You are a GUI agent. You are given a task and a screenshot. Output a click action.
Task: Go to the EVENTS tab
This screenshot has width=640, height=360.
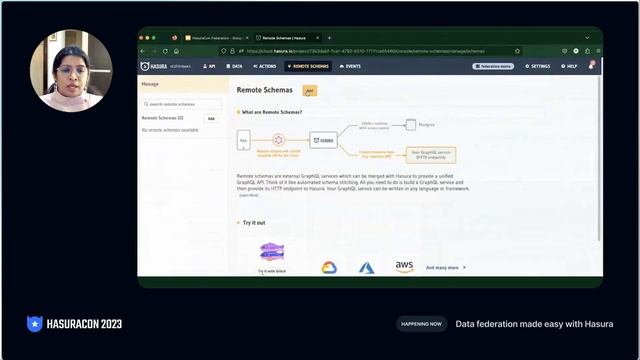(x=350, y=66)
